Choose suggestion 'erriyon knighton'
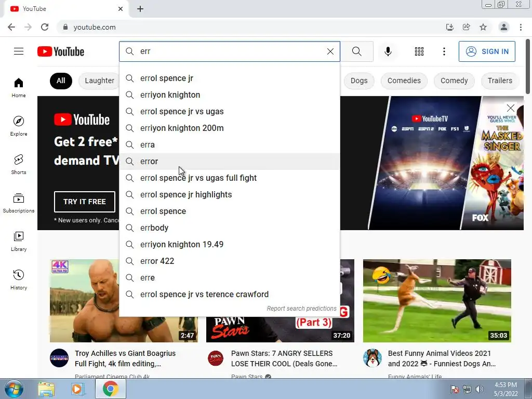The height and width of the screenshot is (399, 532). (x=229, y=95)
